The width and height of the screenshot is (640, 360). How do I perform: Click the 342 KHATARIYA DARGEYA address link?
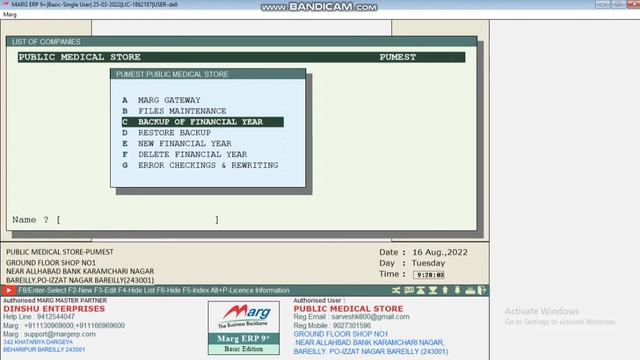click(38, 342)
